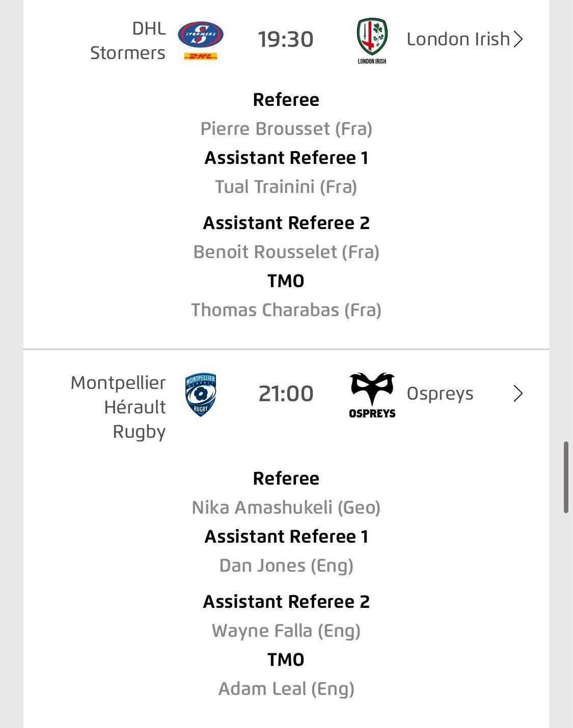Click the Ospreys mask logo
Image resolution: width=573 pixels, height=728 pixels.
point(372,395)
